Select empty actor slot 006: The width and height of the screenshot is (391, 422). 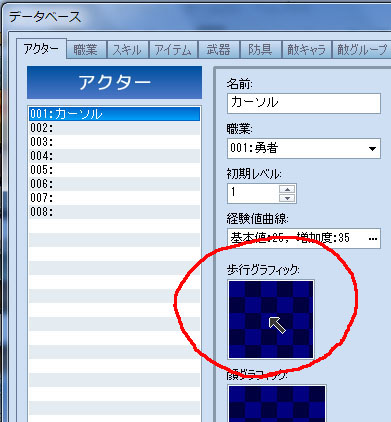click(x=114, y=184)
